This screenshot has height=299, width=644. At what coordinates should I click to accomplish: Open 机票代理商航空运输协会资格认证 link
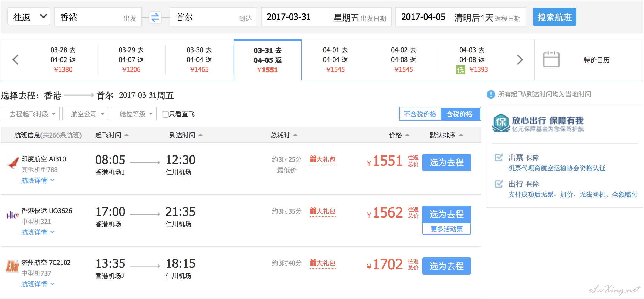point(557,168)
